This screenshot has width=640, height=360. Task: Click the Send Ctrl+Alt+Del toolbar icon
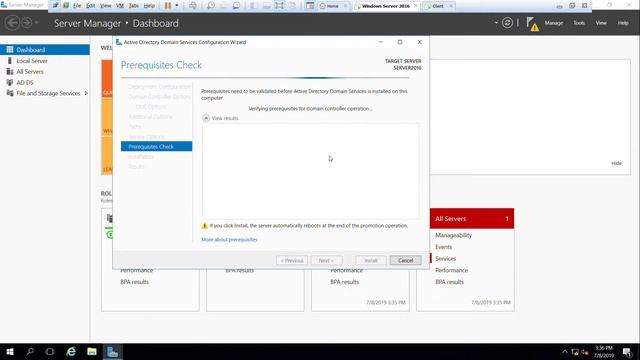coord(193,6)
